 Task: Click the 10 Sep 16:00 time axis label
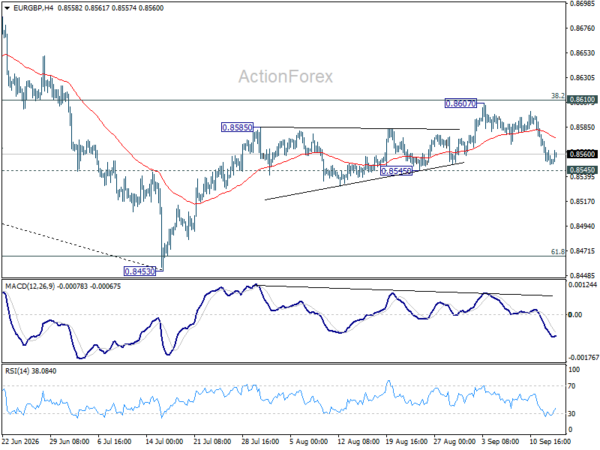click(x=550, y=442)
